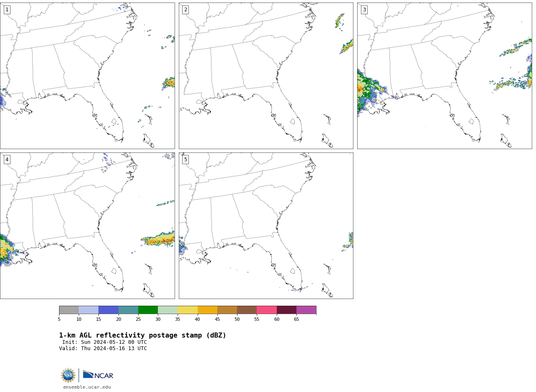Click the dark green 25-30 dBZ swatch
Screen dimensions: 536x392
click(148, 310)
